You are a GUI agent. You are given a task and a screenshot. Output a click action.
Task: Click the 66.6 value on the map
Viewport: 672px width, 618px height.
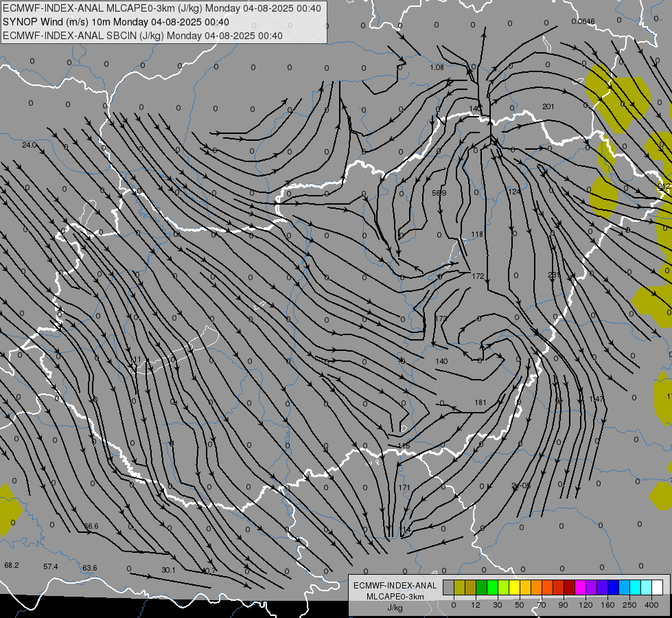point(91,526)
